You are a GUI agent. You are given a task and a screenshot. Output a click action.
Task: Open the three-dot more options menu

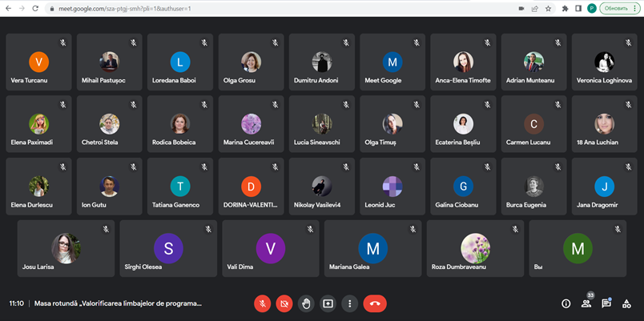349,303
